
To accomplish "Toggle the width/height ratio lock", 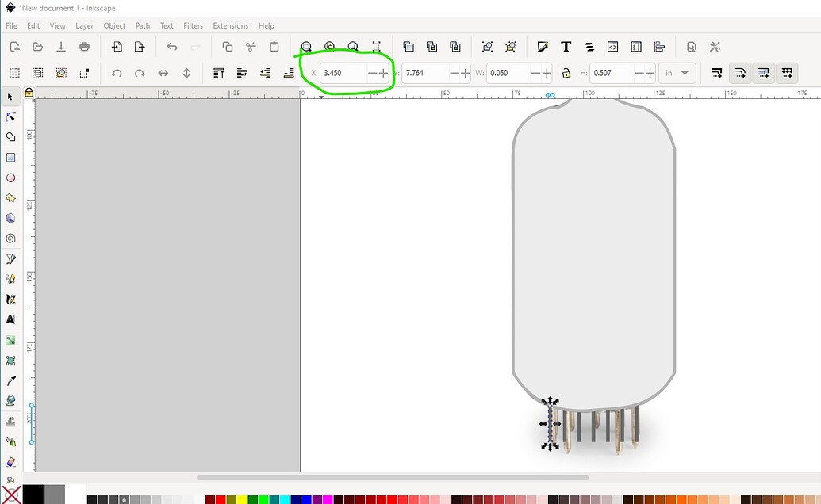I will point(566,73).
